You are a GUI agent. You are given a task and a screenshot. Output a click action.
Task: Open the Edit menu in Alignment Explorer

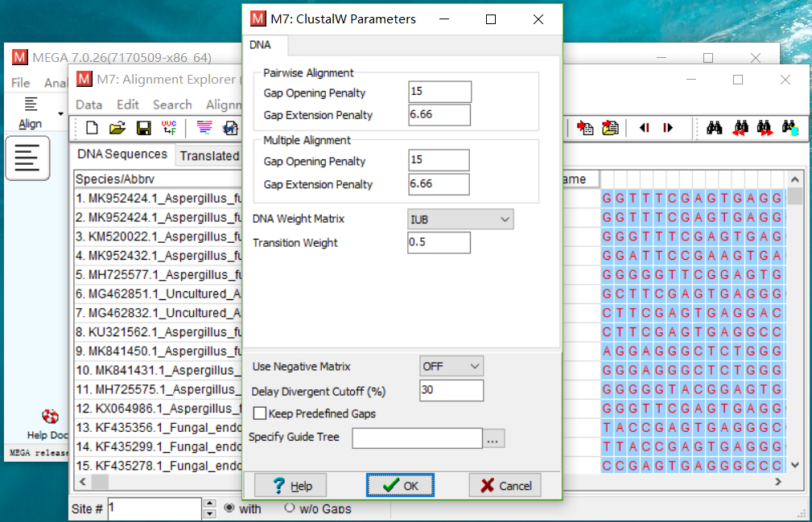(x=127, y=105)
